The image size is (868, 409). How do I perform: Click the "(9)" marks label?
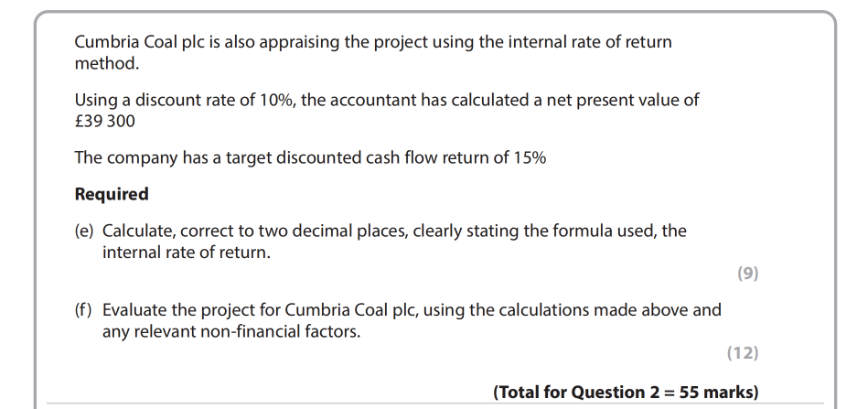746,273
